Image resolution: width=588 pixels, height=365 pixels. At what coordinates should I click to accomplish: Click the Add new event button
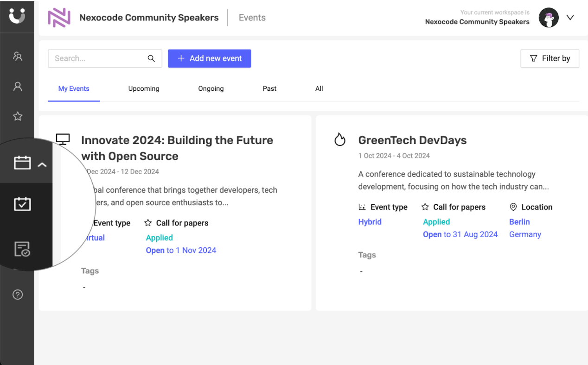pyautogui.click(x=209, y=58)
